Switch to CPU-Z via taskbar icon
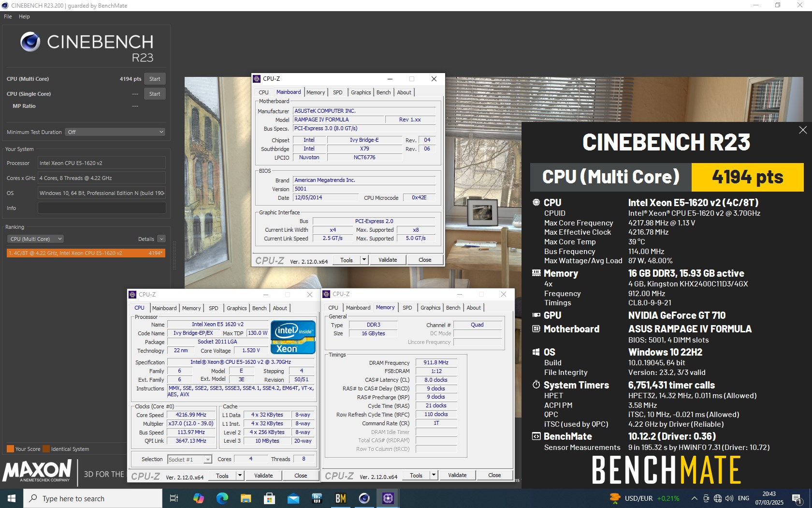812x508 pixels. tap(388, 498)
